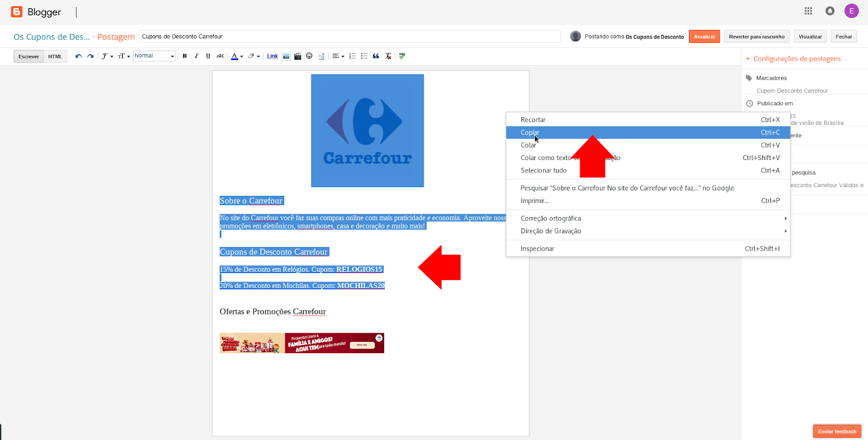
Task: Choose Inspecionar from the context menu
Action: (x=648, y=248)
